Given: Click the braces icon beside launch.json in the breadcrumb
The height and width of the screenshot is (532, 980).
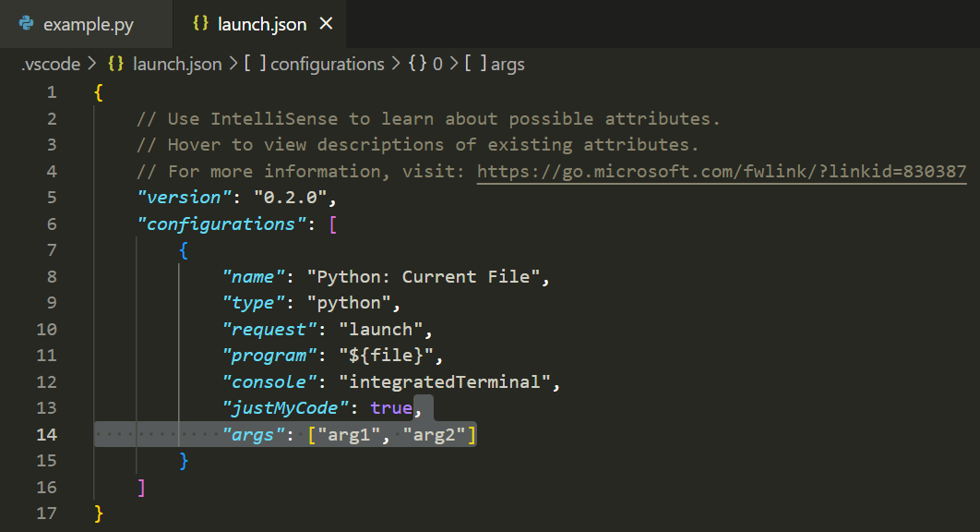Looking at the screenshot, I should coord(114,64).
